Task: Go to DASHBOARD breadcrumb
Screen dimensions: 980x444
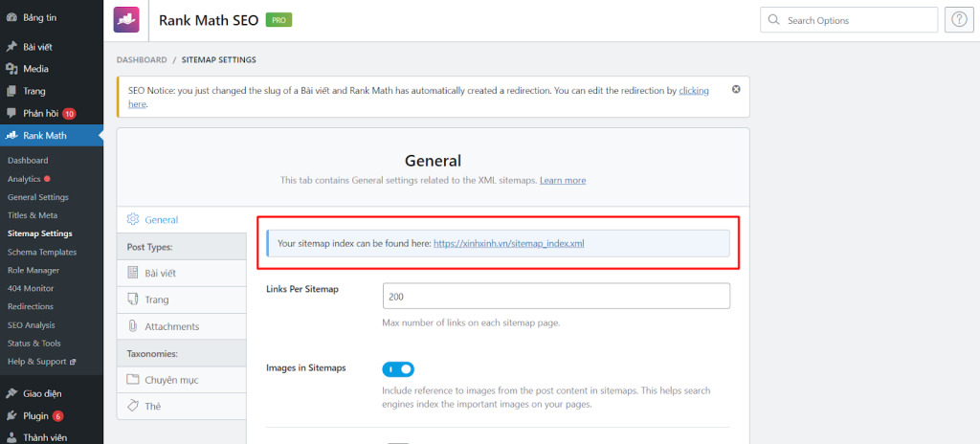Action: [x=142, y=60]
